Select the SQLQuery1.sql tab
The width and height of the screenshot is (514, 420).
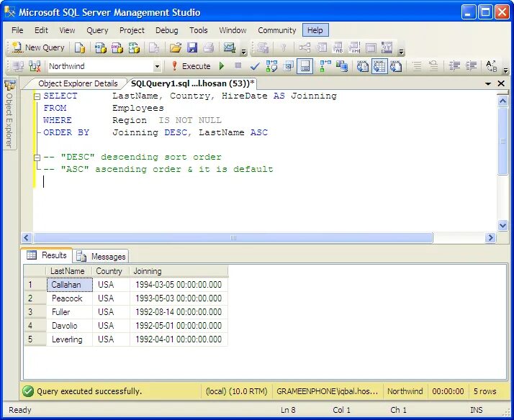tap(193, 84)
